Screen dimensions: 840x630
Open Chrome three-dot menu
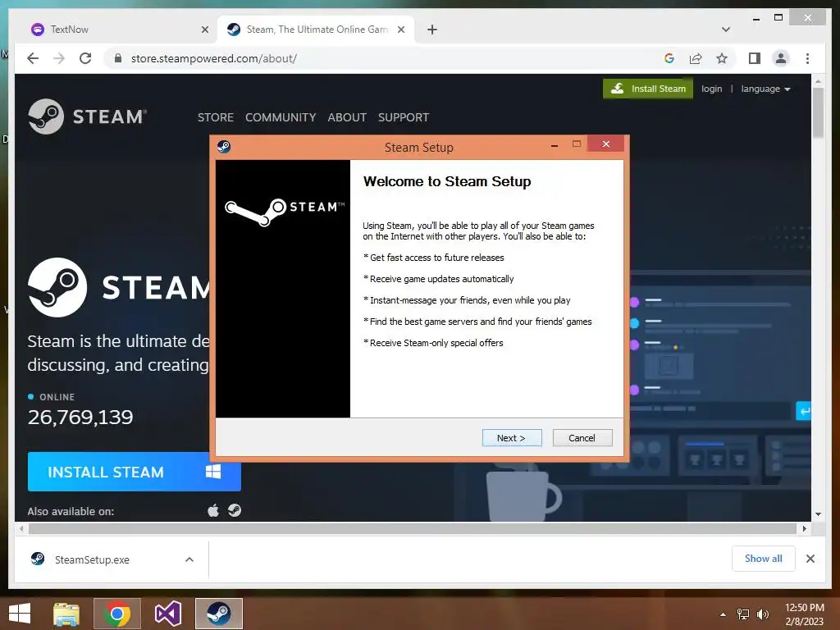807,58
